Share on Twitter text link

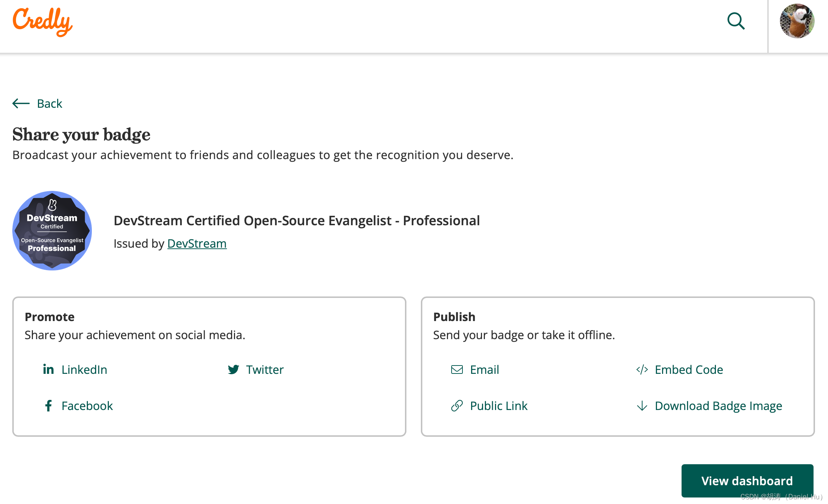tap(265, 370)
